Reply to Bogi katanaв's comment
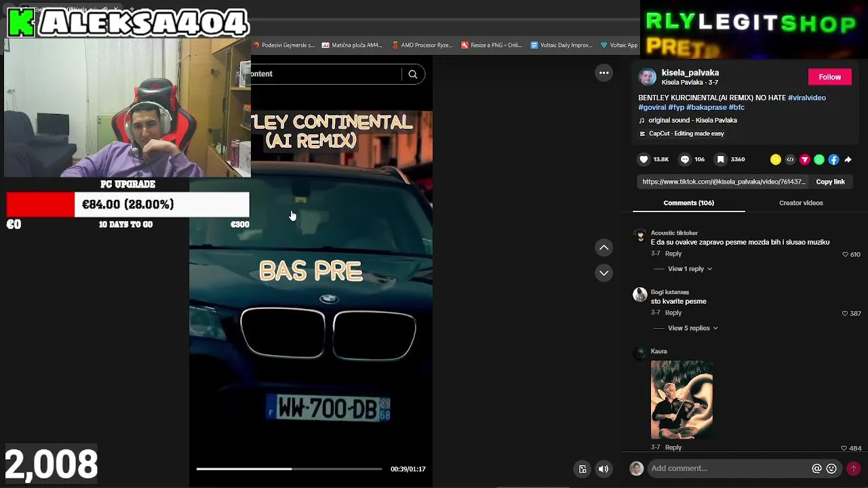Viewport: 868px width, 488px height. click(x=673, y=312)
